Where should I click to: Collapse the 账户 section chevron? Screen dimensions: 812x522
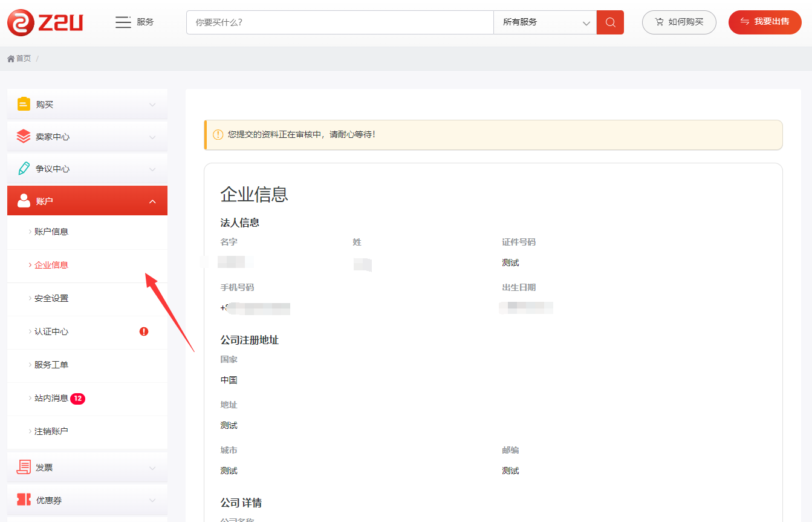(152, 201)
